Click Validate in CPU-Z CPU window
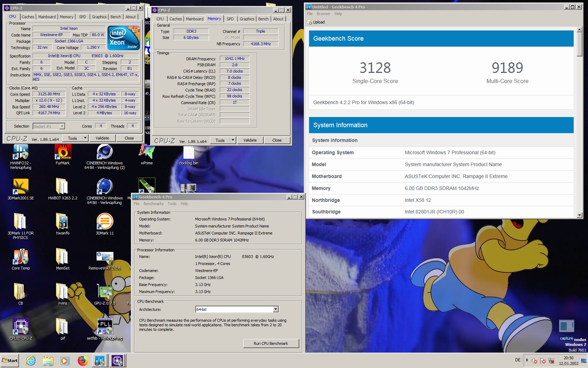Viewport: 588px width, 368px height. [102, 138]
